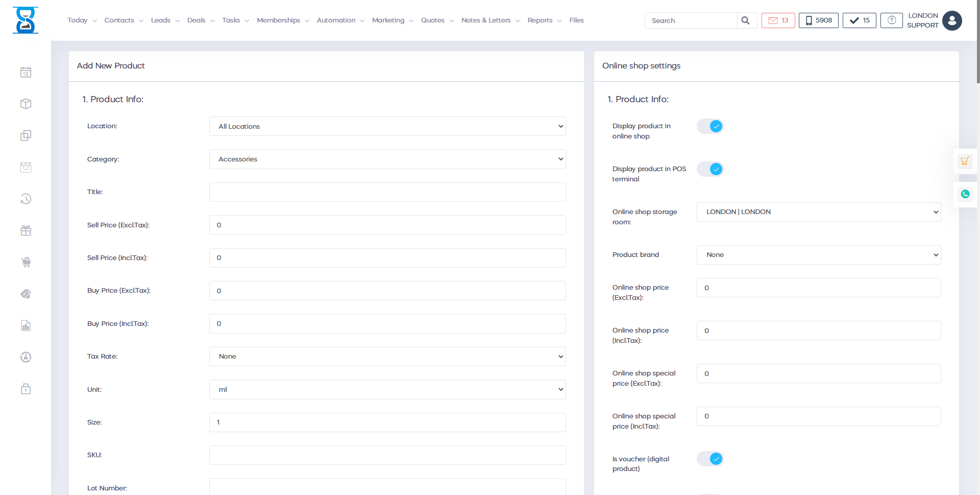Open the calendar icon in the left sidebar

pyautogui.click(x=26, y=73)
